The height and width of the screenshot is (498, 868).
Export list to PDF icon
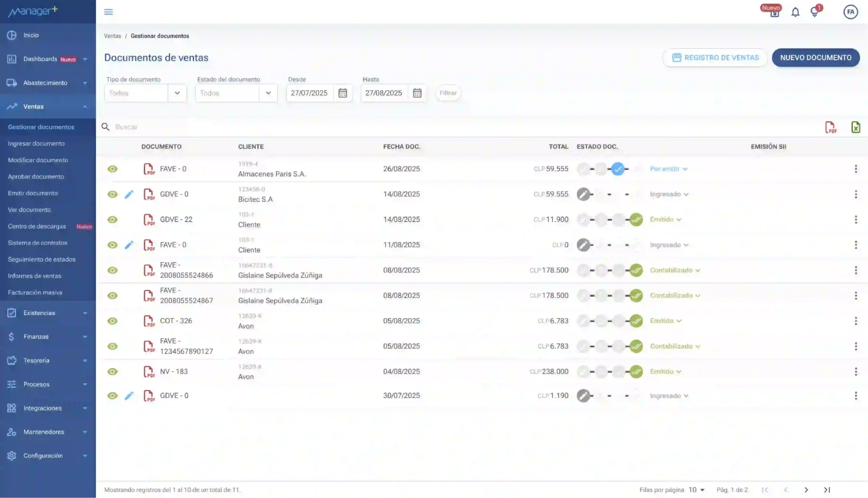click(x=830, y=127)
